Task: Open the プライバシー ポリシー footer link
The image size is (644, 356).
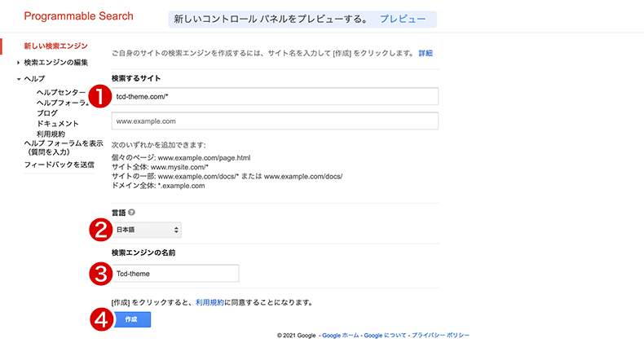Action: point(441,336)
